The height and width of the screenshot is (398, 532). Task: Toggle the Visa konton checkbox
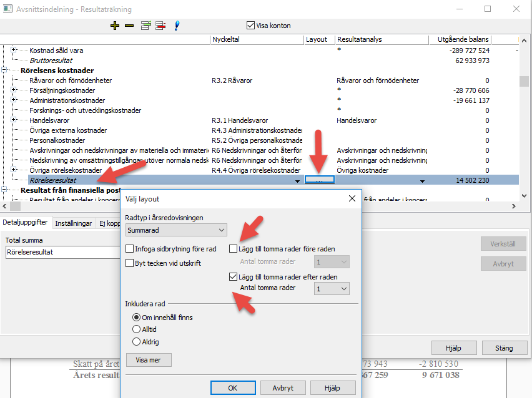[251, 26]
